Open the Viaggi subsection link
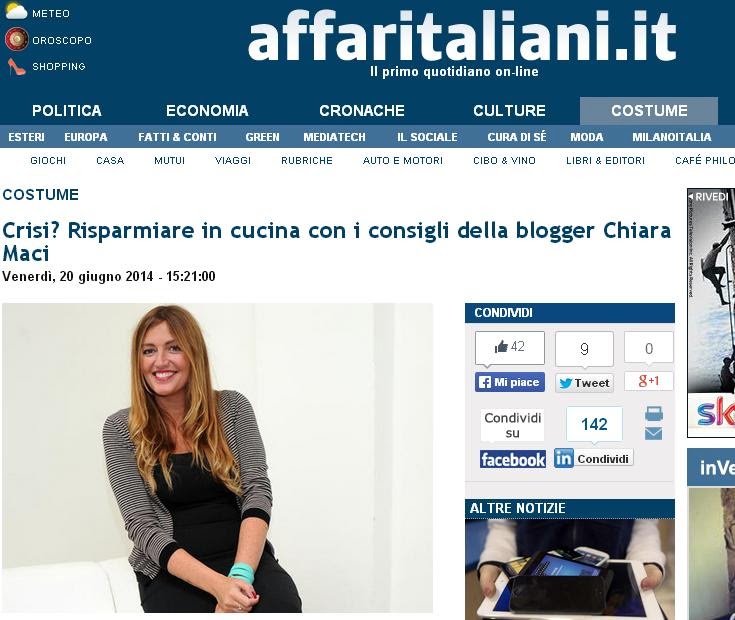The width and height of the screenshot is (735, 620). click(233, 161)
